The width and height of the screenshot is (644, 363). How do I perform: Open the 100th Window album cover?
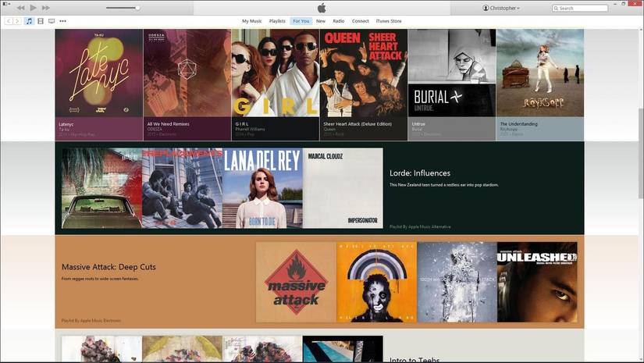click(x=457, y=282)
